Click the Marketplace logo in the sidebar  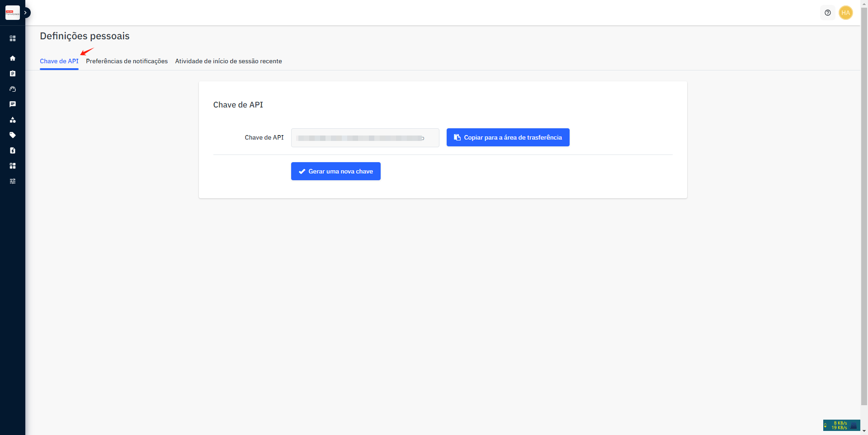click(12, 13)
